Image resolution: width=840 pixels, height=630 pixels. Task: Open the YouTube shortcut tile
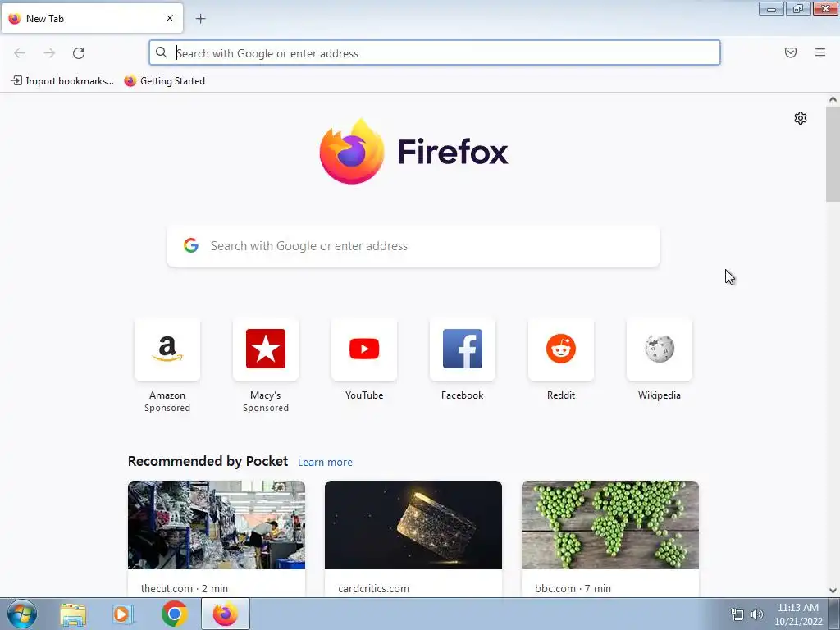[x=364, y=349]
